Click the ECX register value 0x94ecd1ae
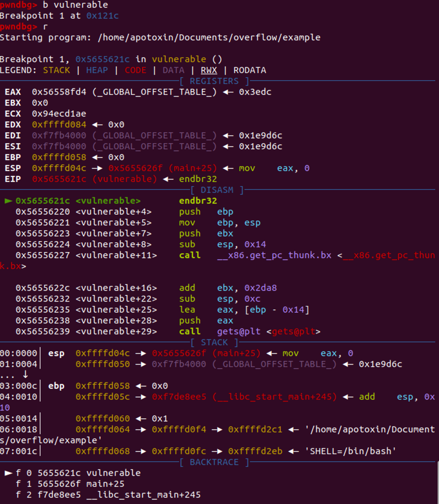Image resolution: width=439 pixels, height=504 pixels. tap(59, 114)
